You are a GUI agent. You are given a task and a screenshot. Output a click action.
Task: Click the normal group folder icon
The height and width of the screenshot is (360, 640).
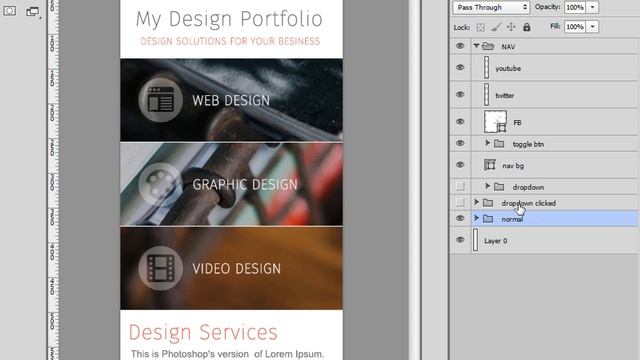[488, 219]
